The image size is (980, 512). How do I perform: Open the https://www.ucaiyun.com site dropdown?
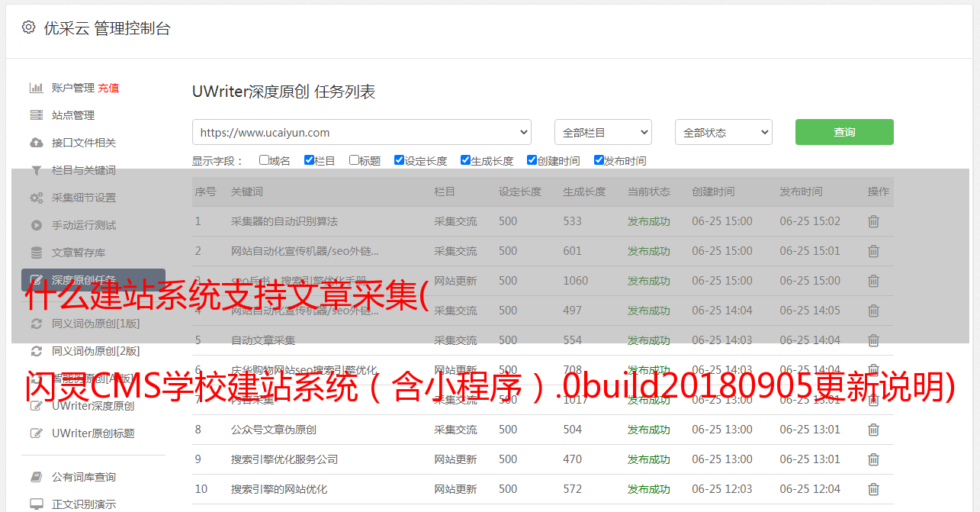[x=361, y=132]
